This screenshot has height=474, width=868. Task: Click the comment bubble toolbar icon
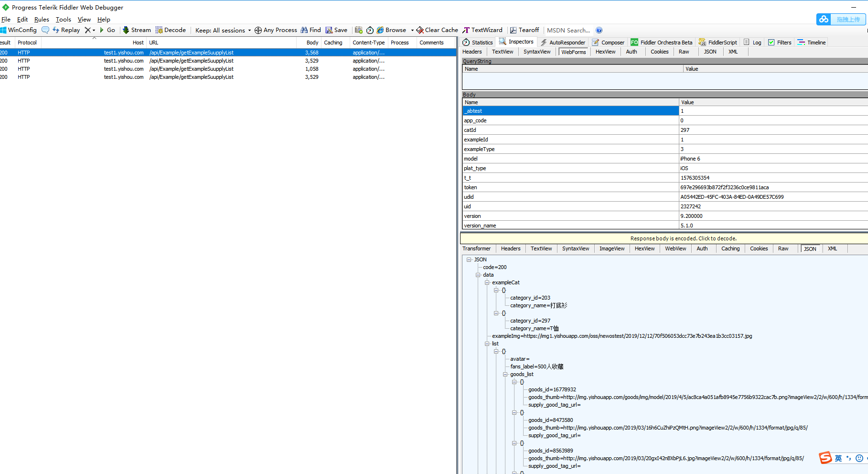pos(45,30)
